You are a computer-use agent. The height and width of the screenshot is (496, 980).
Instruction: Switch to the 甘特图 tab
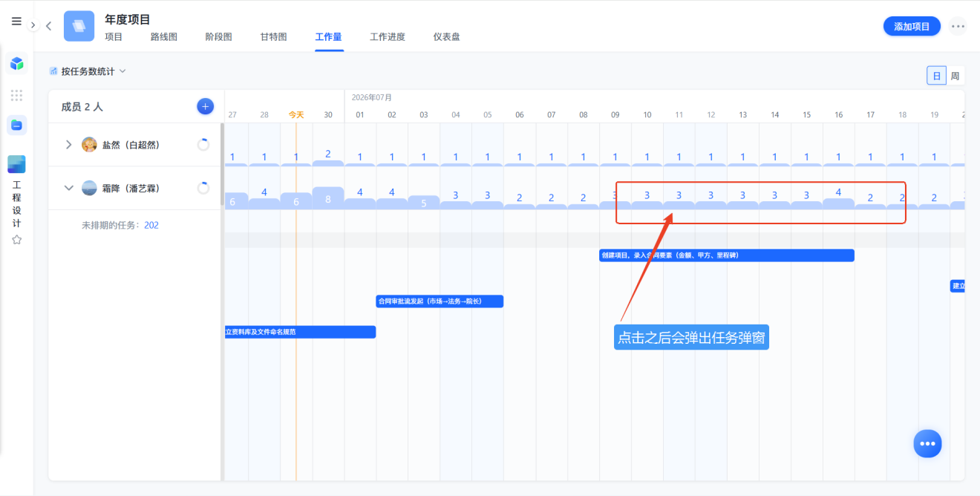pos(273,36)
